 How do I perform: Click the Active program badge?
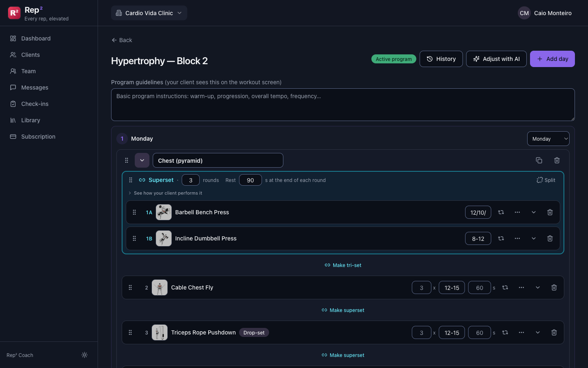click(394, 59)
